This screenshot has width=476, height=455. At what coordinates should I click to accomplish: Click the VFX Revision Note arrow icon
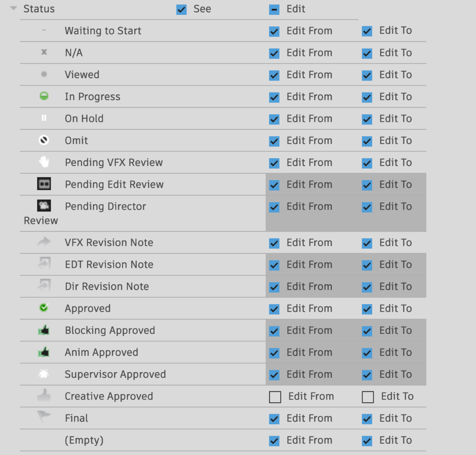pyautogui.click(x=43, y=242)
